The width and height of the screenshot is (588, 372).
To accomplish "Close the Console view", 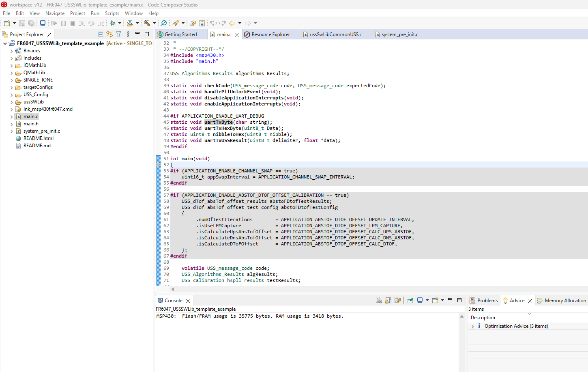I will coord(188,301).
